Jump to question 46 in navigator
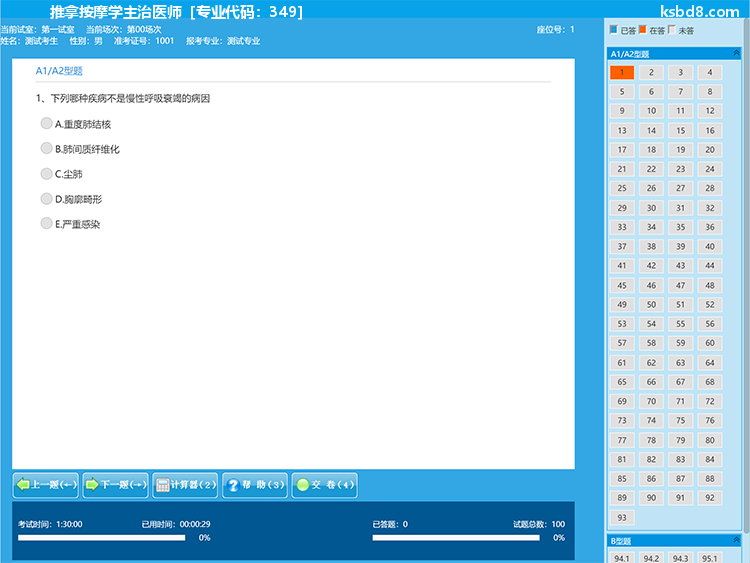750x563 pixels. click(x=651, y=285)
